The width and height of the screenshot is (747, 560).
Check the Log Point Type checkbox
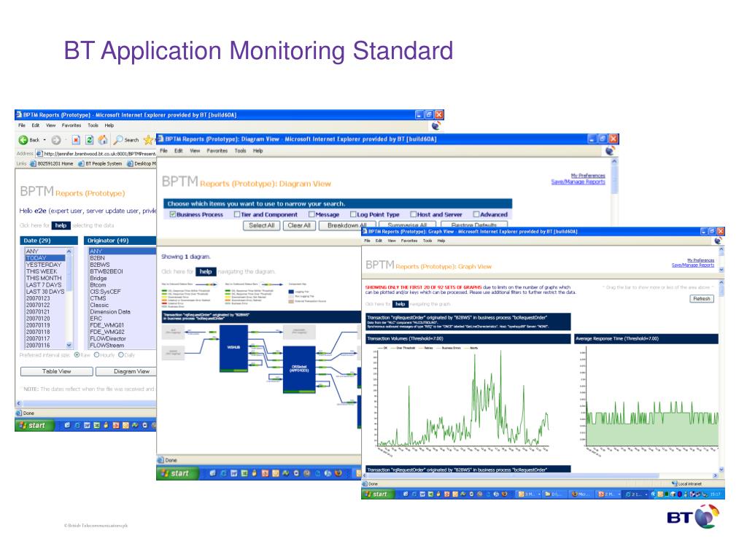coord(353,215)
